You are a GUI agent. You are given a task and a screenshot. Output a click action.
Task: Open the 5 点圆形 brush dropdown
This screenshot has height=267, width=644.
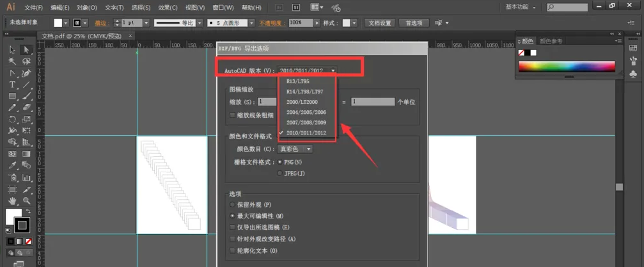(251, 23)
